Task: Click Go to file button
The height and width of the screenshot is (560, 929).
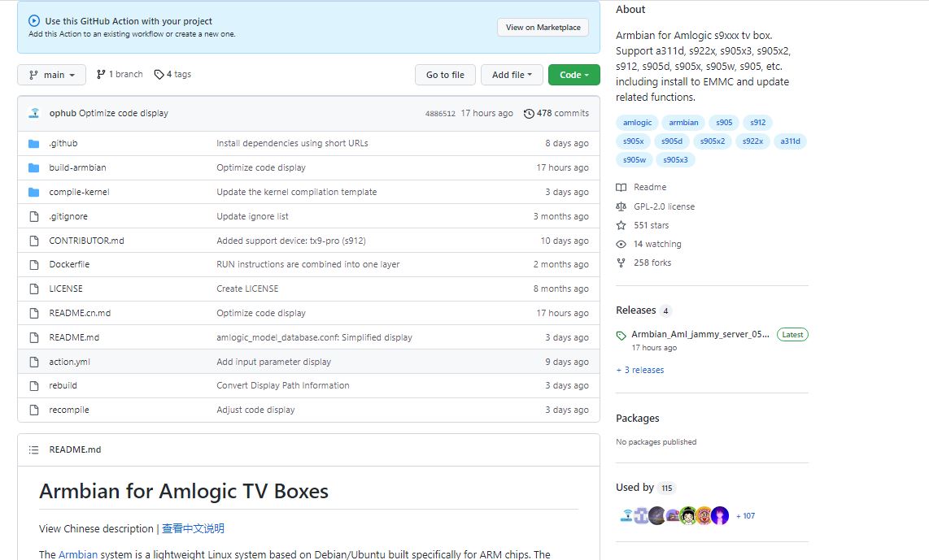Action: coord(445,75)
